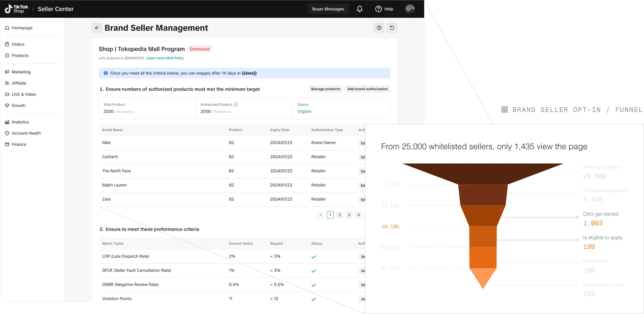Click the info icon in reapply banner
Image resolution: width=644 pixels, height=314 pixels.
tap(106, 73)
